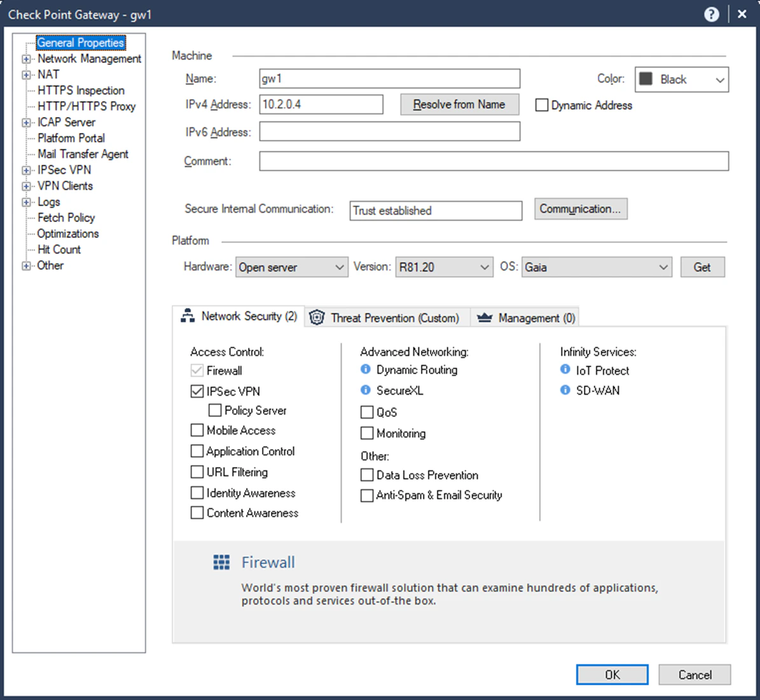Close the gateway dialog window
Image resolution: width=760 pixels, height=700 pixels.
click(742, 15)
